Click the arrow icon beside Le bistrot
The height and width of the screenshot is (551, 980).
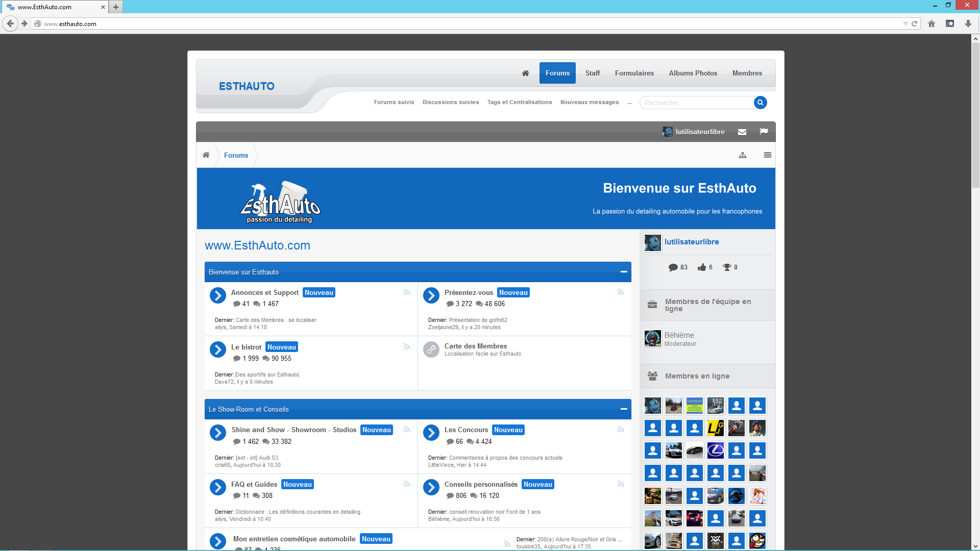(218, 349)
